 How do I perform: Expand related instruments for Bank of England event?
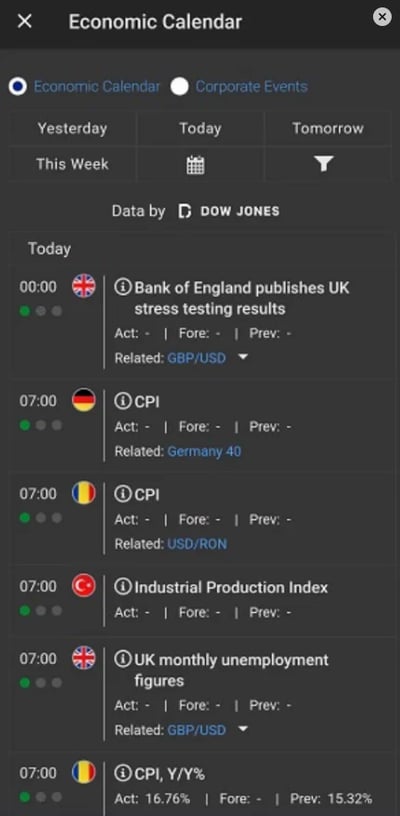tap(243, 358)
